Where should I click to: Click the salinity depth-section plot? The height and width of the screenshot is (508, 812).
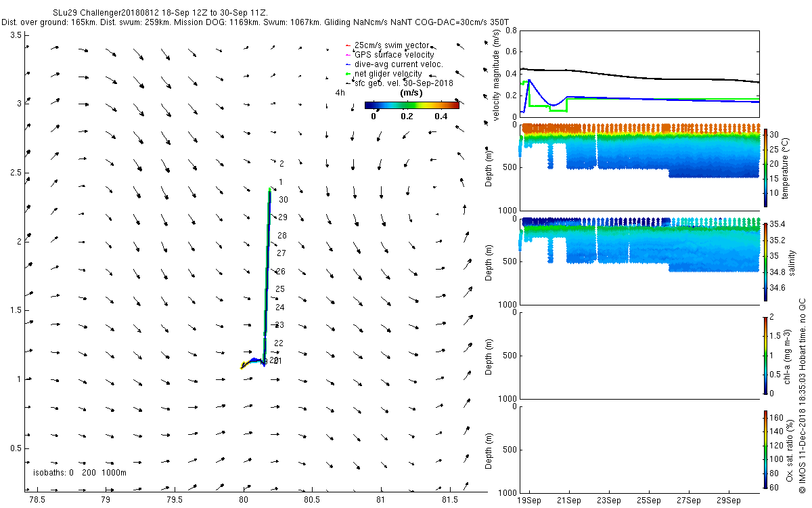click(639, 261)
